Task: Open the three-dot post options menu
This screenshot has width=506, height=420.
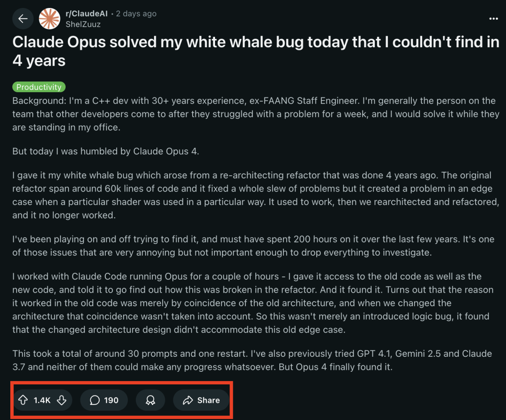Action: [x=493, y=19]
